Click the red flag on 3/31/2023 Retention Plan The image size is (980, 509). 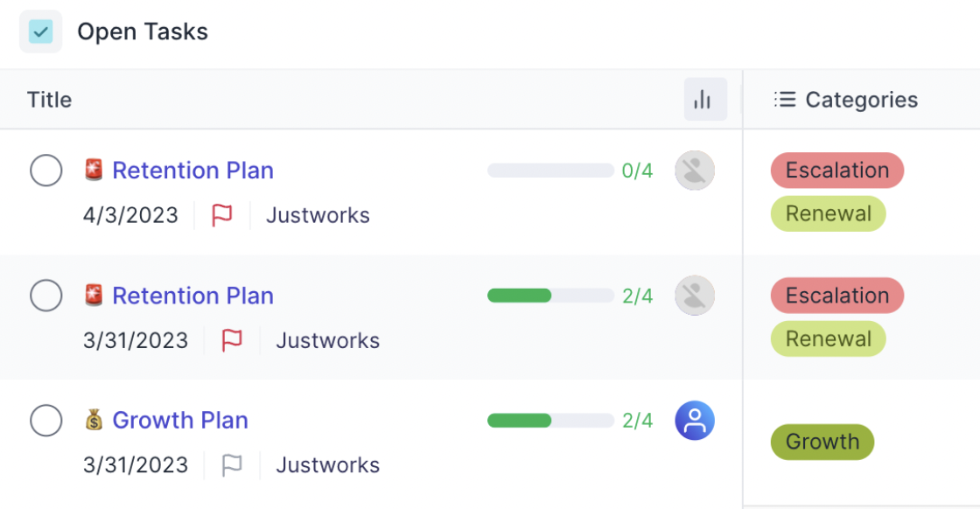pos(232,340)
